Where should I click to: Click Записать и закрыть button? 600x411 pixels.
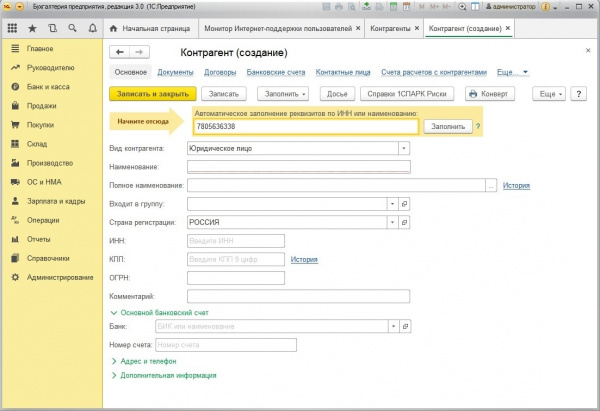tap(153, 94)
